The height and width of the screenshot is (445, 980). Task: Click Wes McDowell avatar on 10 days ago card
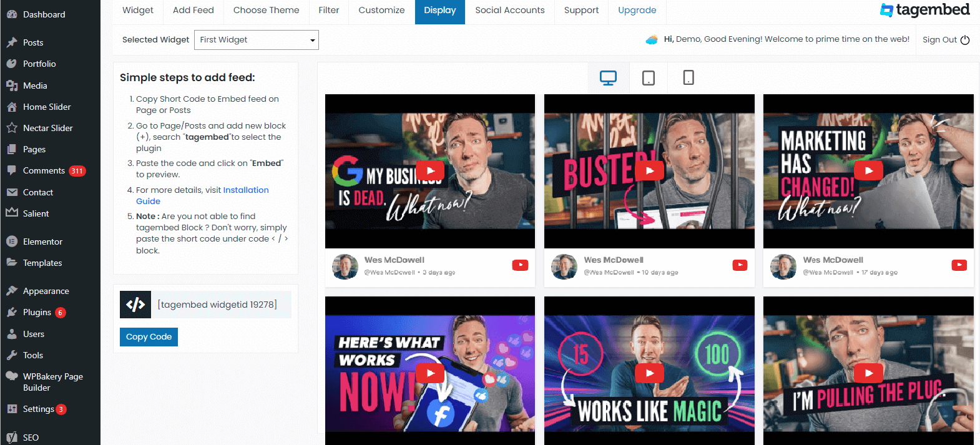(x=564, y=267)
